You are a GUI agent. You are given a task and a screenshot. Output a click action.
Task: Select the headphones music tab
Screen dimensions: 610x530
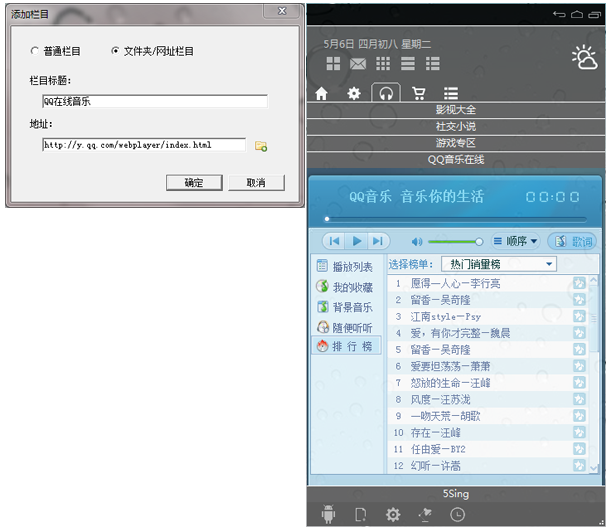pos(386,93)
